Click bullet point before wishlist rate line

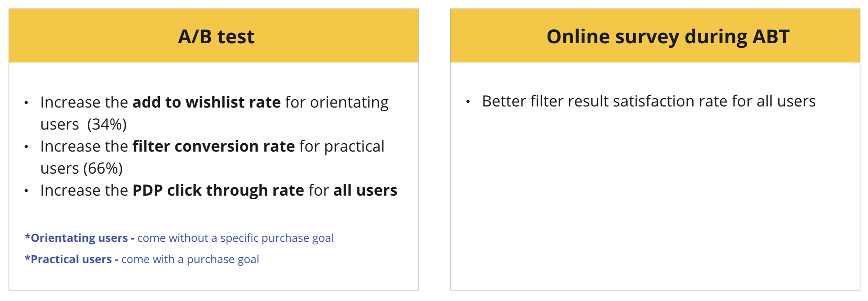(x=26, y=103)
